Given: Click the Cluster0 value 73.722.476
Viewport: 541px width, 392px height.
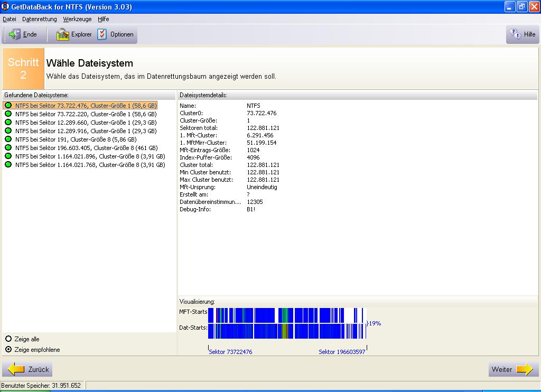Looking at the screenshot, I should 262,113.
